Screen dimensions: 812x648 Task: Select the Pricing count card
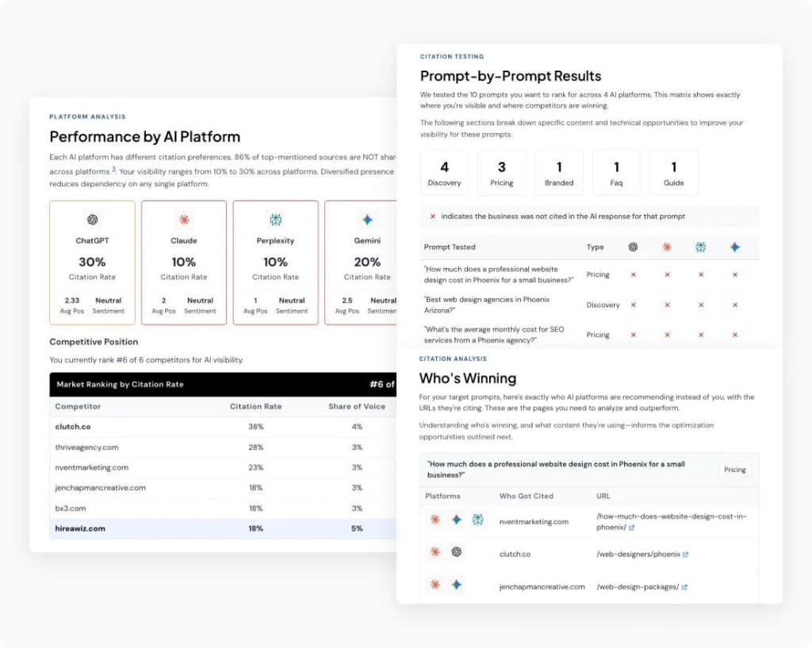(502, 173)
